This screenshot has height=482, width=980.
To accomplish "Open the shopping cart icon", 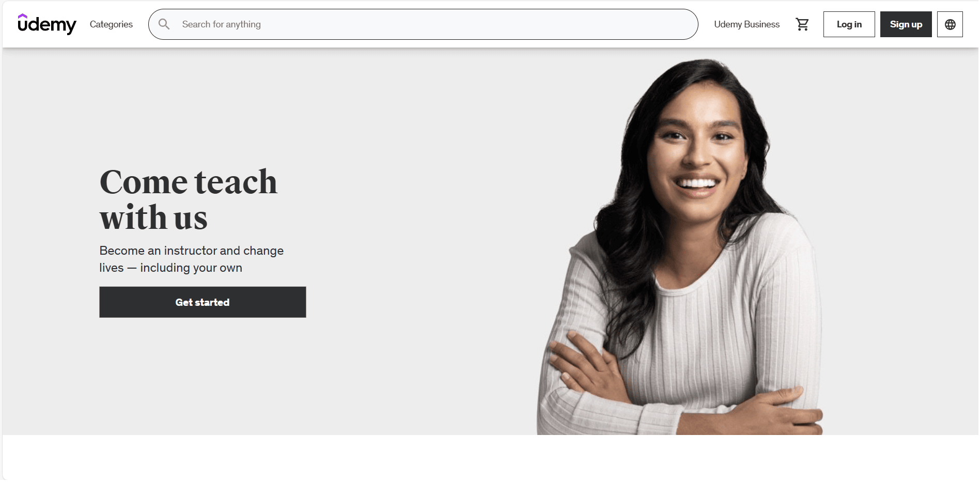I will pos(802,24).
